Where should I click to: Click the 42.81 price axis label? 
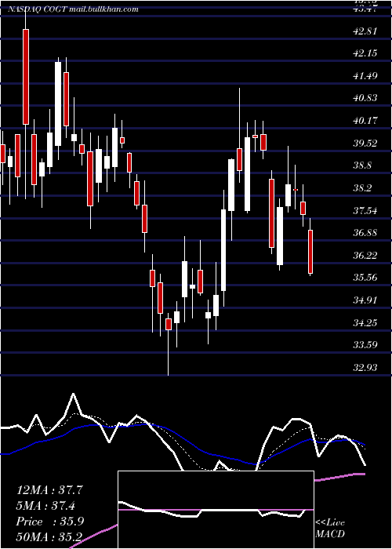coord(365,31)
